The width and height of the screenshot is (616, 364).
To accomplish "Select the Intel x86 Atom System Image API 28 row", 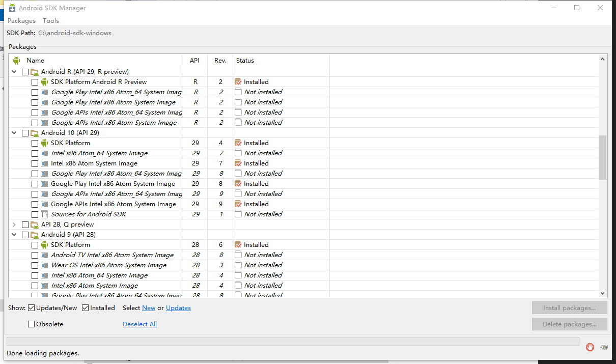I will click(x=304, y=286).
